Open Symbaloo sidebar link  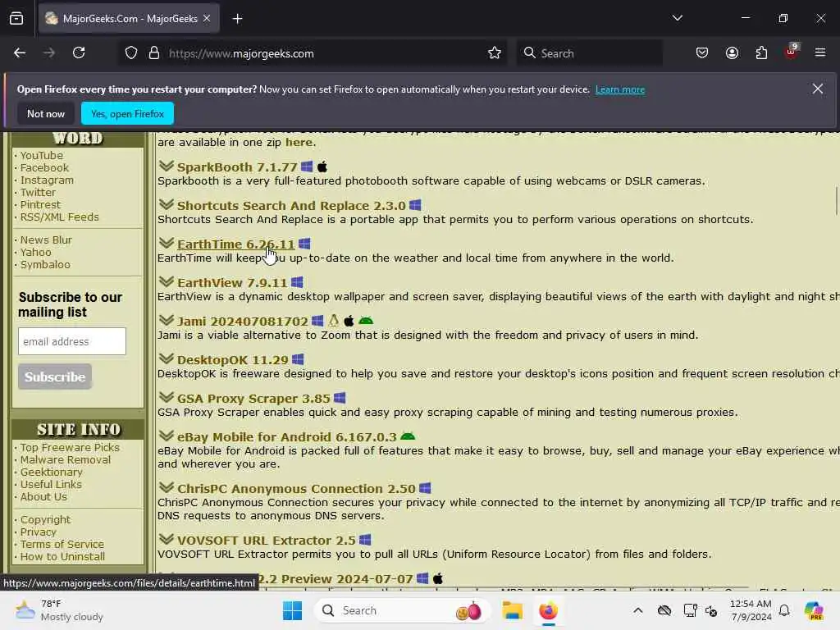click(45, 265)
